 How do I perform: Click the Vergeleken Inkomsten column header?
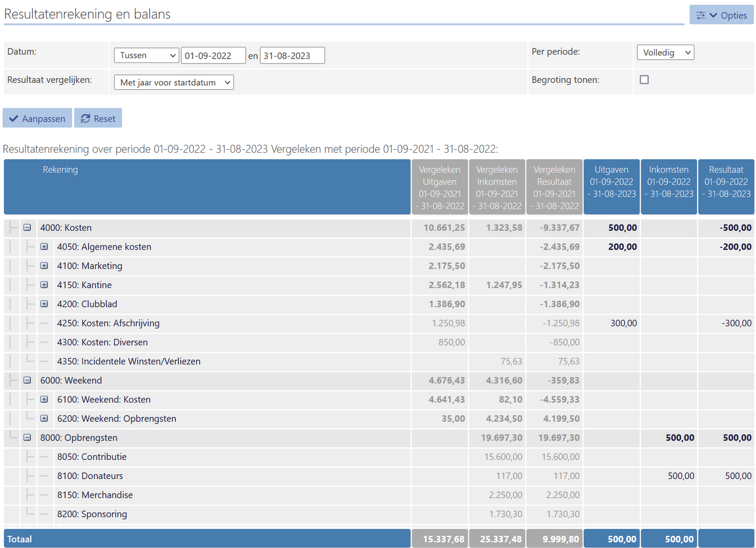(497, 187)
